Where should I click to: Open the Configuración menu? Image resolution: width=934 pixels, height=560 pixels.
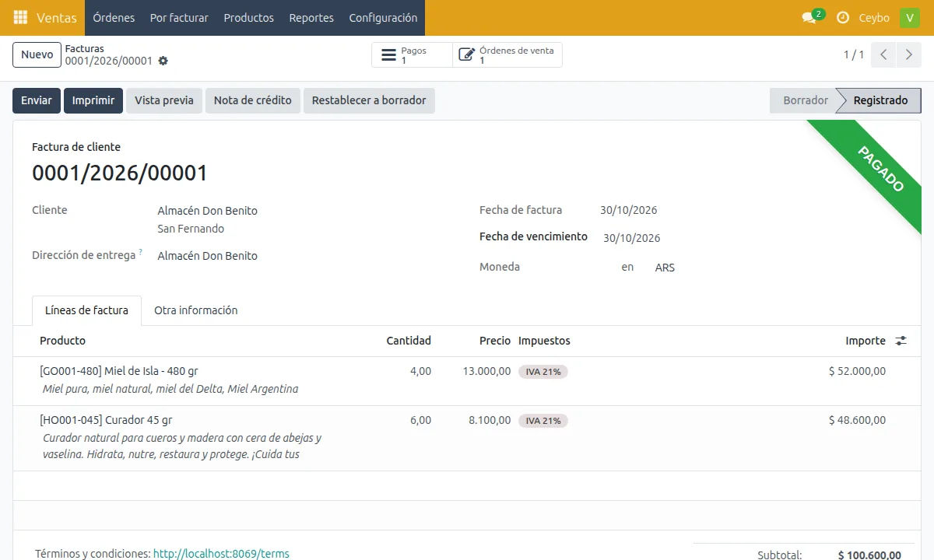point(383,18)
